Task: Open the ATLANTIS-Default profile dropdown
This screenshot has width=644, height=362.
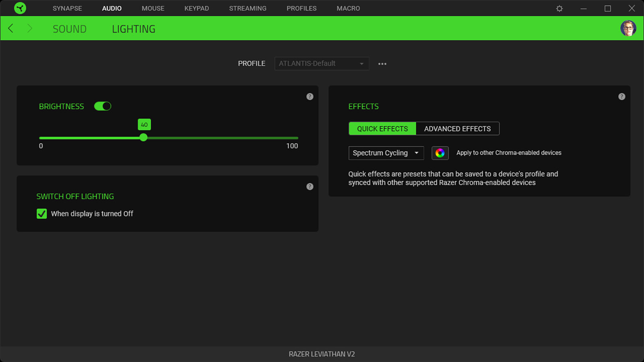Action: pos(322,64)
